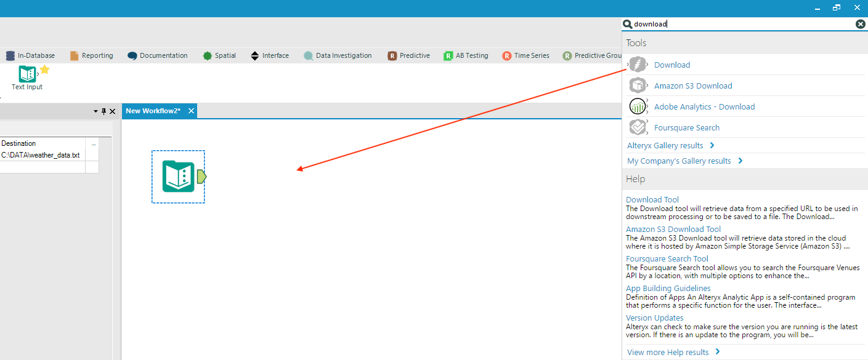Pin the configuration panel
Viewport: 868px width, 360px height.
pos(103,111)
